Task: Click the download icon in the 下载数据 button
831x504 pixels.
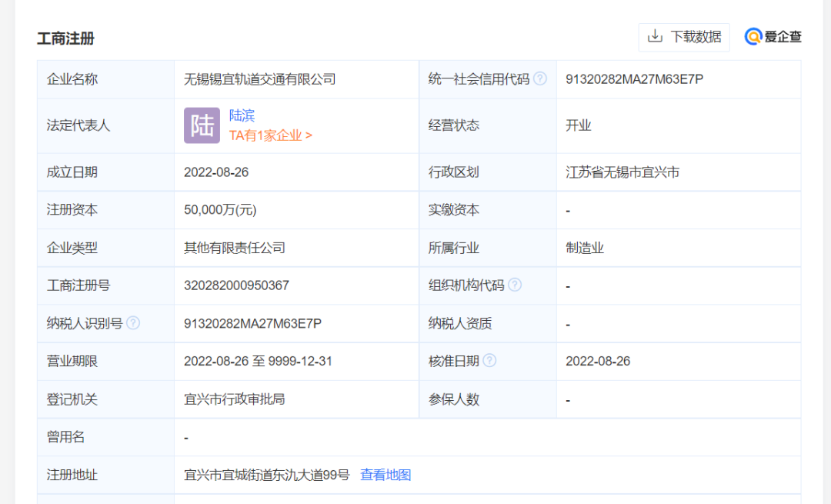Action: pyautogui.click(x=655, y=37)
